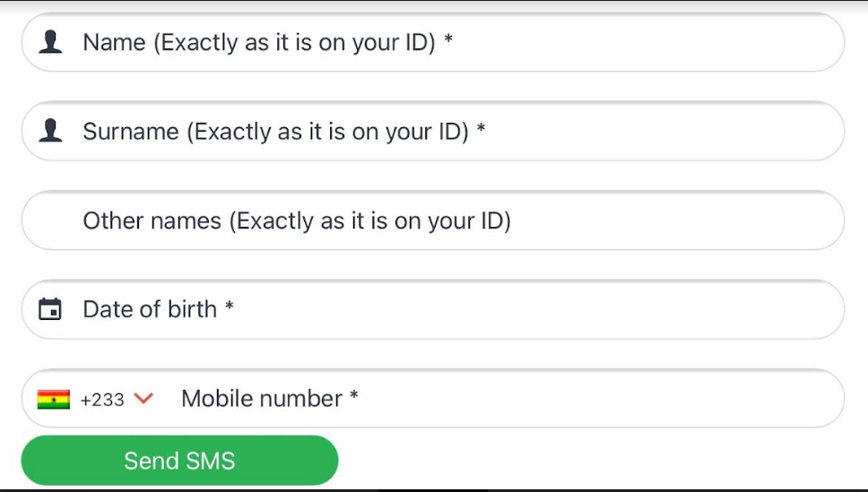Select the +233 country code

102,400
